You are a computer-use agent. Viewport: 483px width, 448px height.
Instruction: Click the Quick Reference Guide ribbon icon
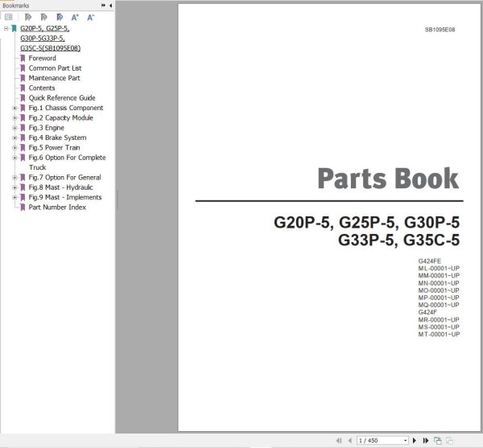click(x=23, y=98)
